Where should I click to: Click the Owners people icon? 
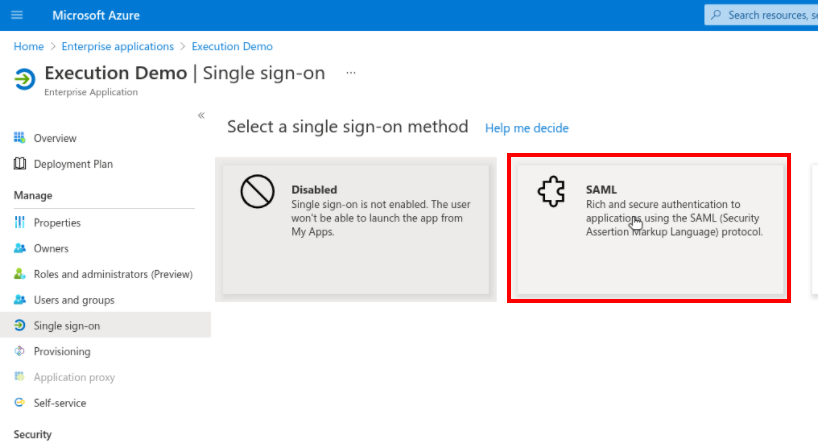(19, 248)
